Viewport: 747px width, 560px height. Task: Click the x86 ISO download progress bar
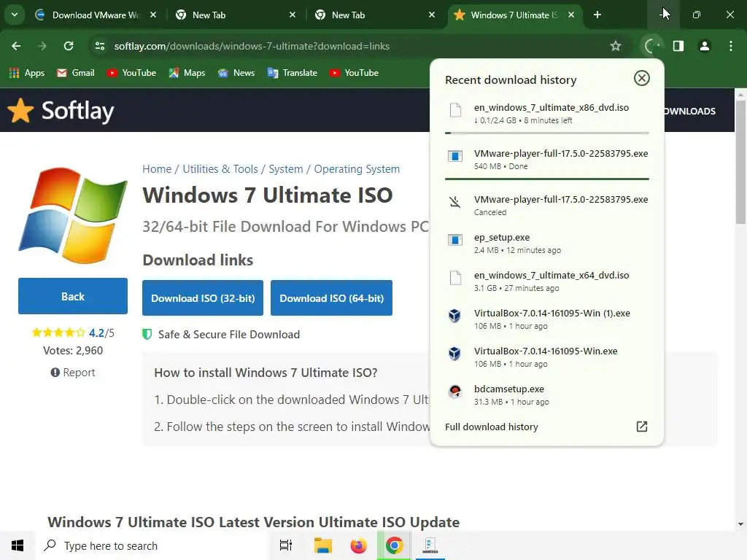point(547,133)
